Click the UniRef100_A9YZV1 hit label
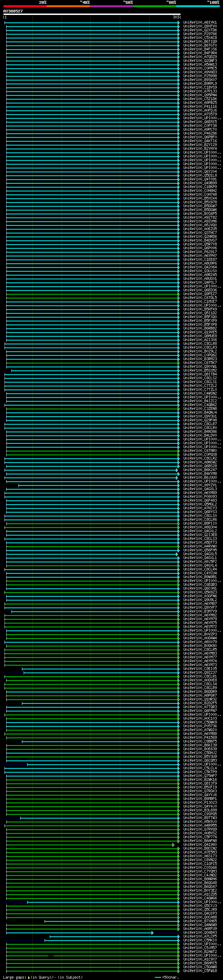The height and width of the screenshot is (980, 223). click(x=200, y=485)
